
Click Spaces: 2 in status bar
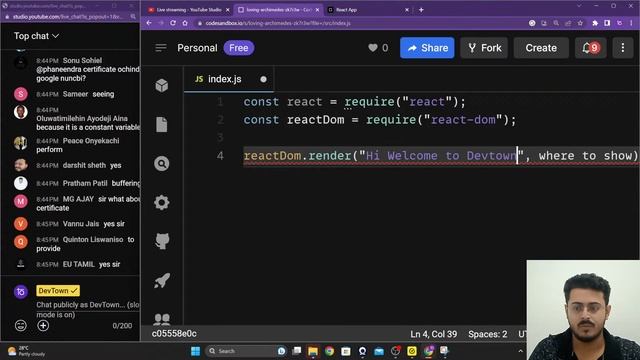coord(487,334)
